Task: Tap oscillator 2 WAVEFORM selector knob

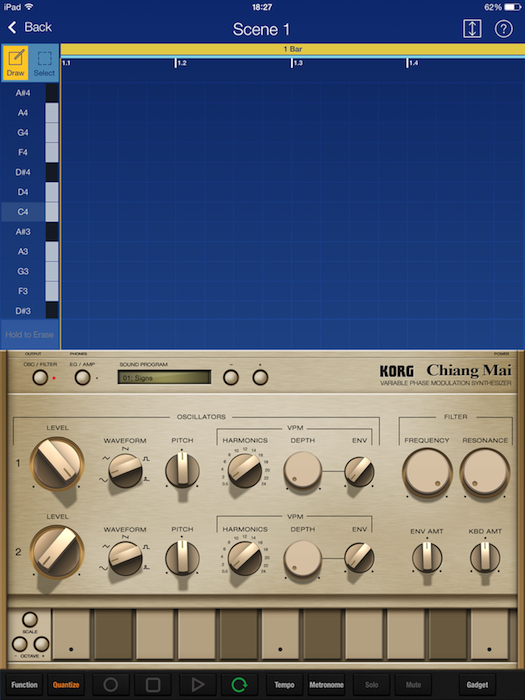Action: click(125, 558)
